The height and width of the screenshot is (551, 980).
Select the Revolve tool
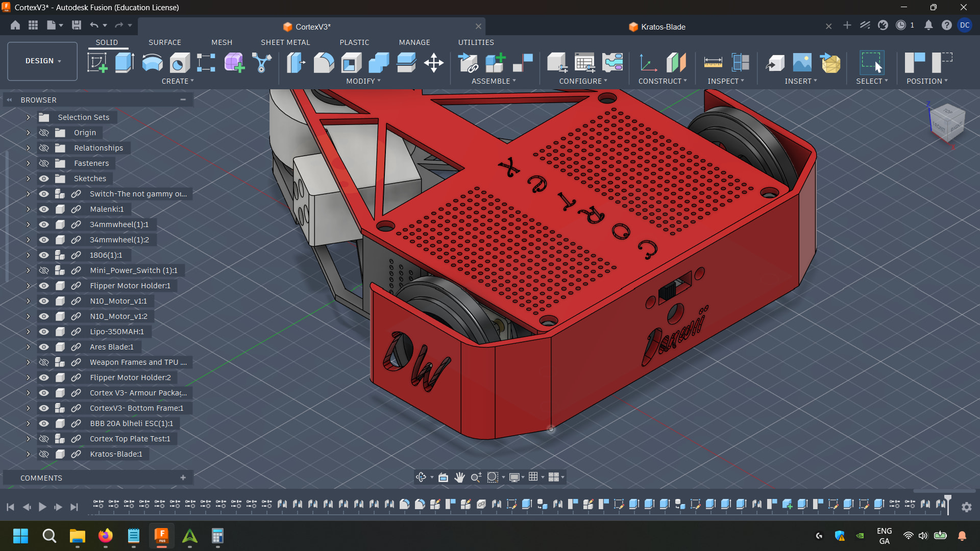coord(152,63)
